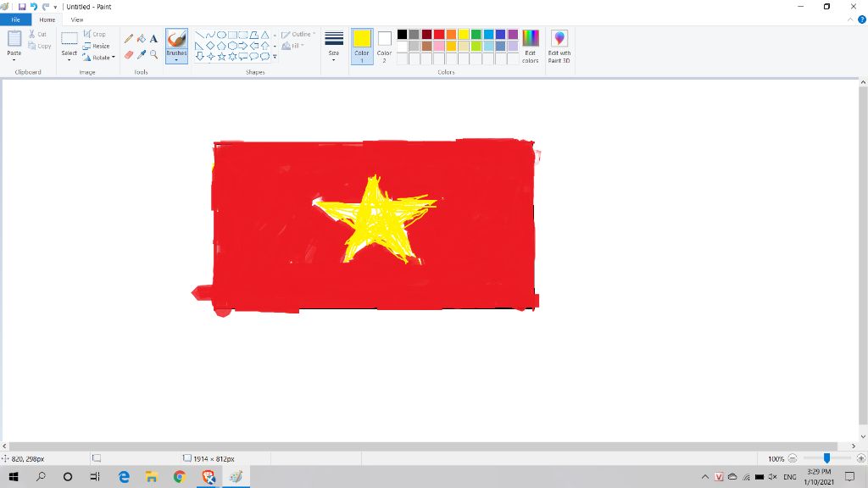Screen dimensions: 868x488
Task: Choose the Down arrow shape
Action: pos(199,57)
